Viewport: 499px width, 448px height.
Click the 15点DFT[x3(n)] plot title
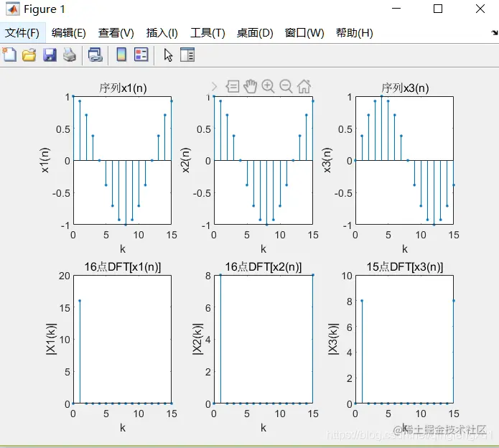pyautogui.click(x=405, y=266)
